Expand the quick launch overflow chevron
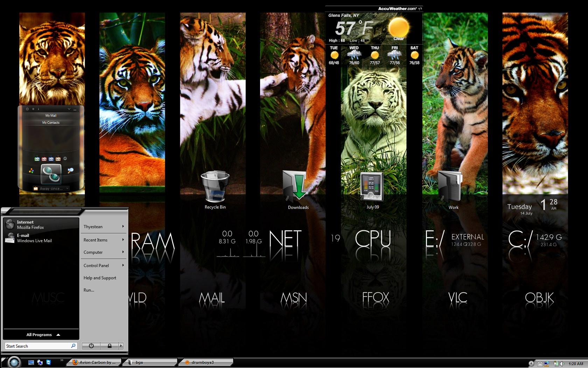 pyautogui.click(x=62, y=360)
